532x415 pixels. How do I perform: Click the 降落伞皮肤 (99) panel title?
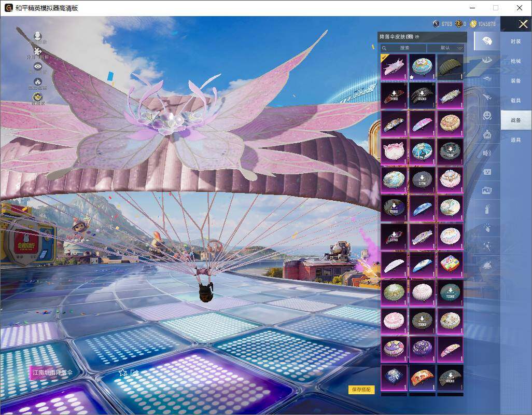pyautogui.click(x=396, y=37)
